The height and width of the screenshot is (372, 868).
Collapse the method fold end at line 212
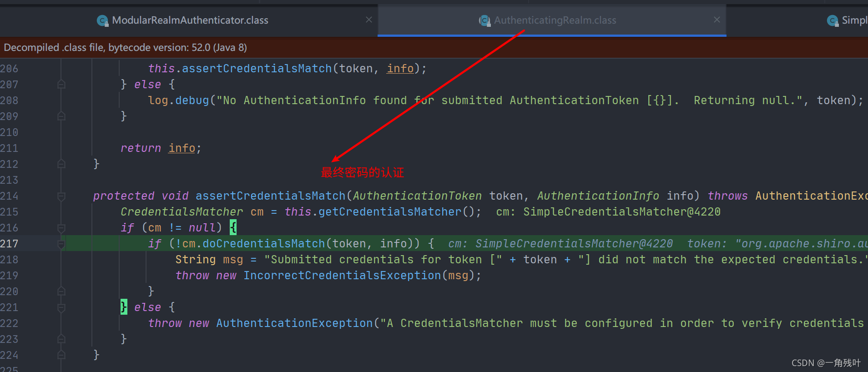point(61,164)
